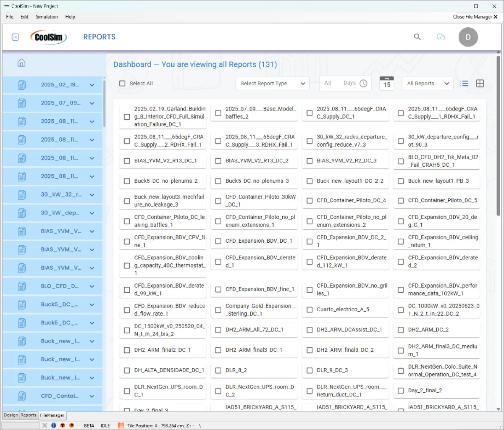This screenshot has height=430, width=504.
Task: Open the calendar date icon showing 15
Action: [387, 83]
